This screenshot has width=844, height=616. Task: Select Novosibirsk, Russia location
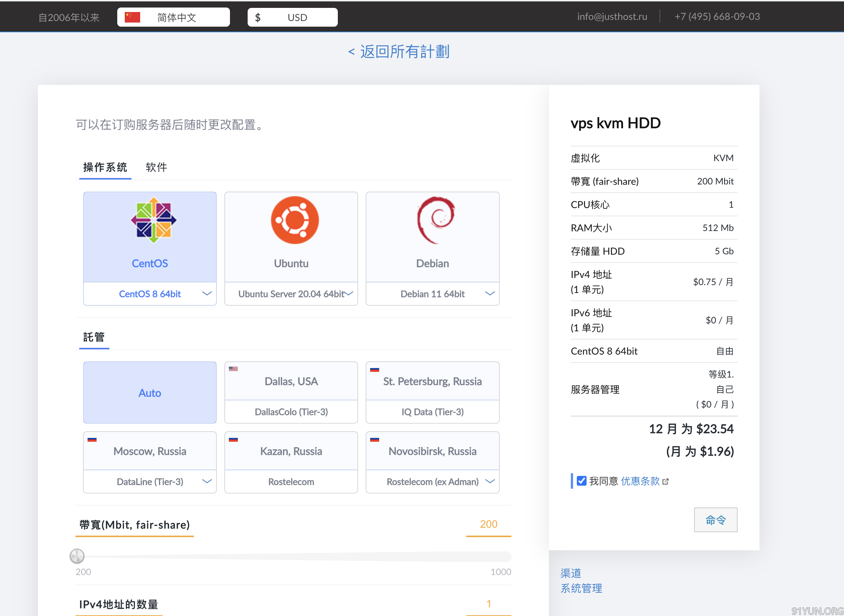point(433,451)
